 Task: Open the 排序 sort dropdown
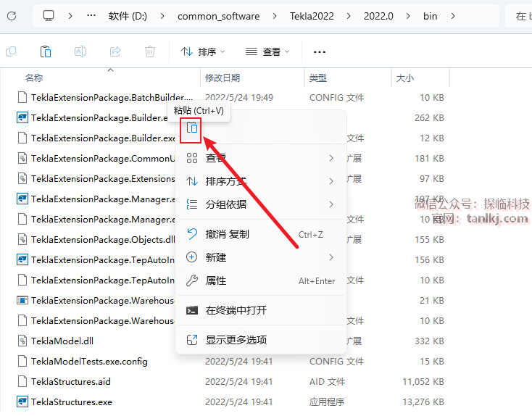(x=203, y=52)
